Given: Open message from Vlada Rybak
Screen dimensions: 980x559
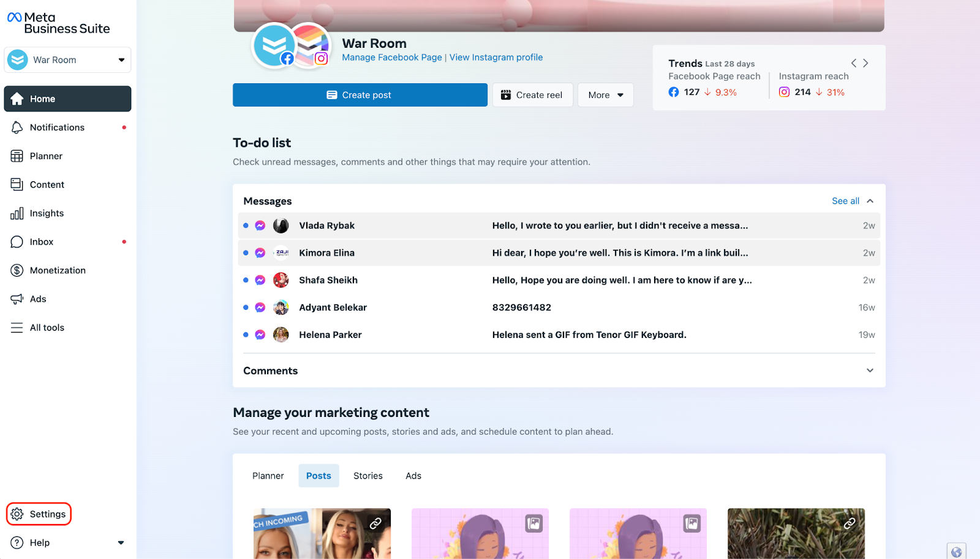Looking at the screenshot, I should [x=559, y=225].
